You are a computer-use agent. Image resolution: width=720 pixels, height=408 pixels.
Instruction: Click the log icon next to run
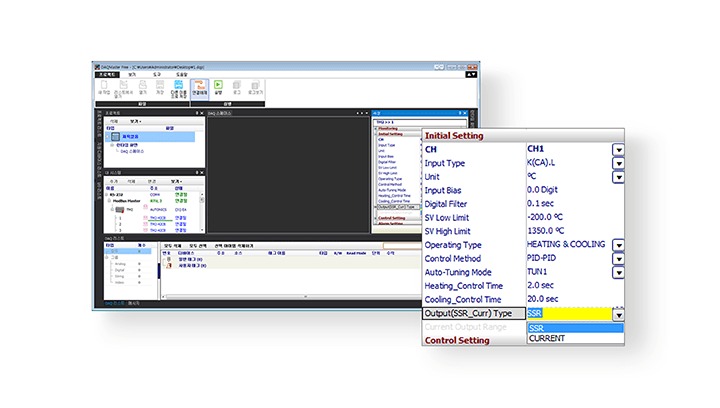[x=238, y=89]
